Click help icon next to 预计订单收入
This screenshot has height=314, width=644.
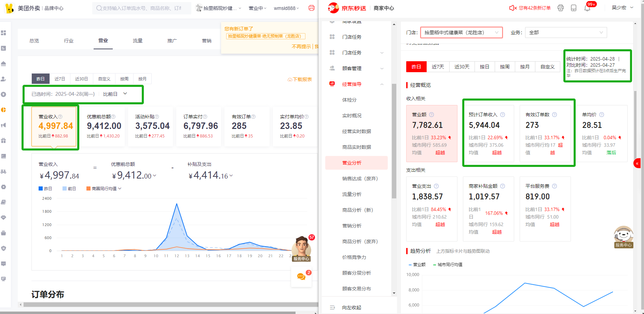[503, 115]
